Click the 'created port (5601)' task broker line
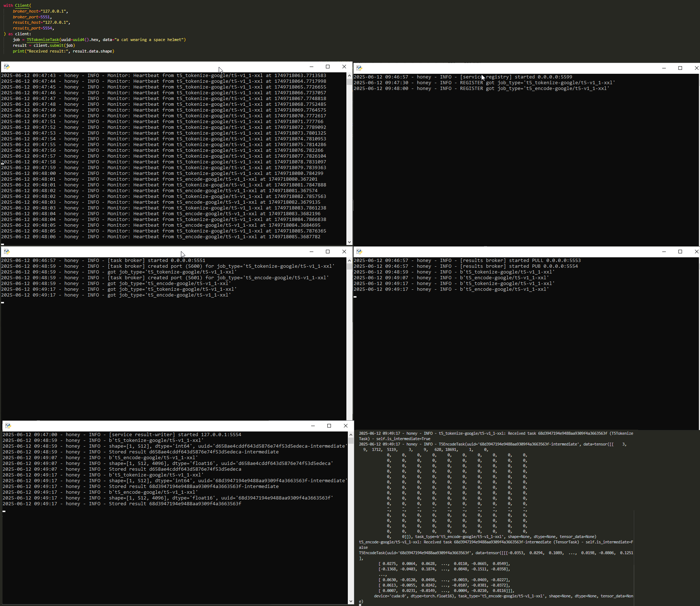Screen dimensions: 700x606 point(165,278)
